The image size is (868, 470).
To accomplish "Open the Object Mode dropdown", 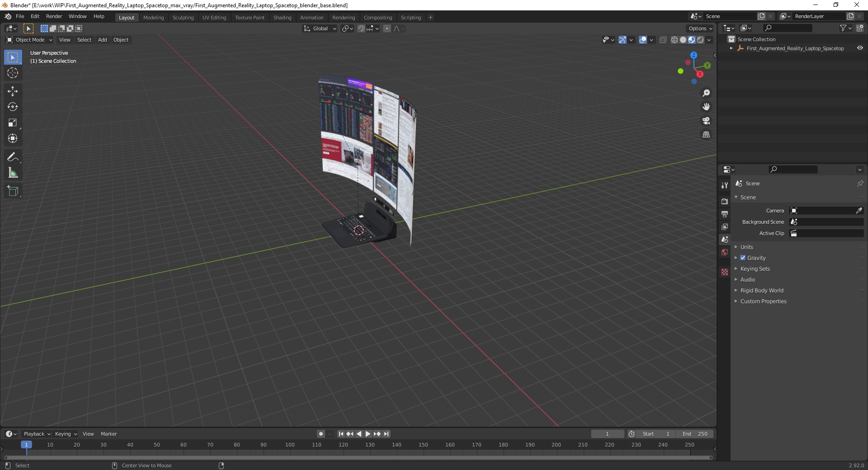I will pyautogui.click(x=29, y=40).
